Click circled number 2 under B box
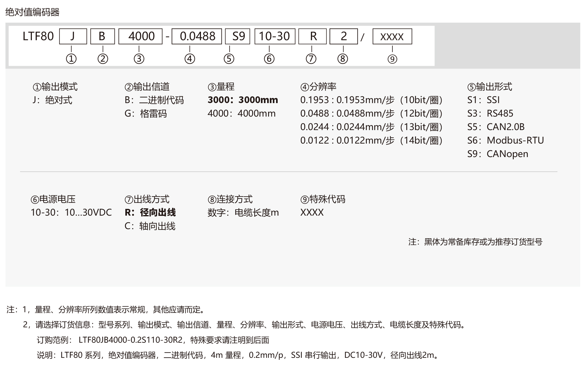Screen dimensions: 588x367 coord(103,59)
